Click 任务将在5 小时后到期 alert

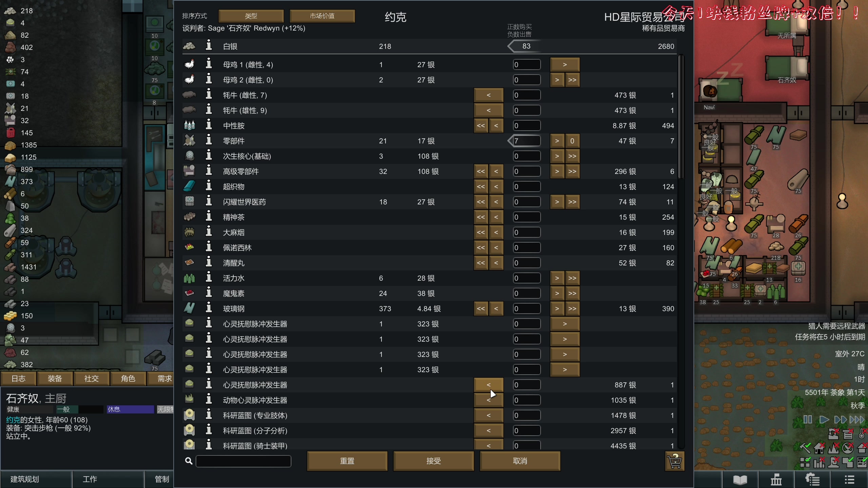830,337
